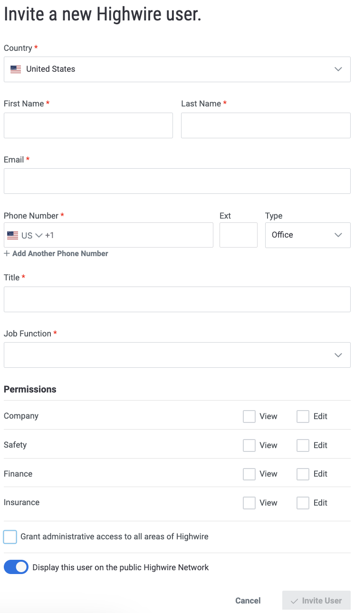Image resolution: width=364 pixels, height=613 pixels.
Task: Focus the Email input field
Action: (177, 181)
